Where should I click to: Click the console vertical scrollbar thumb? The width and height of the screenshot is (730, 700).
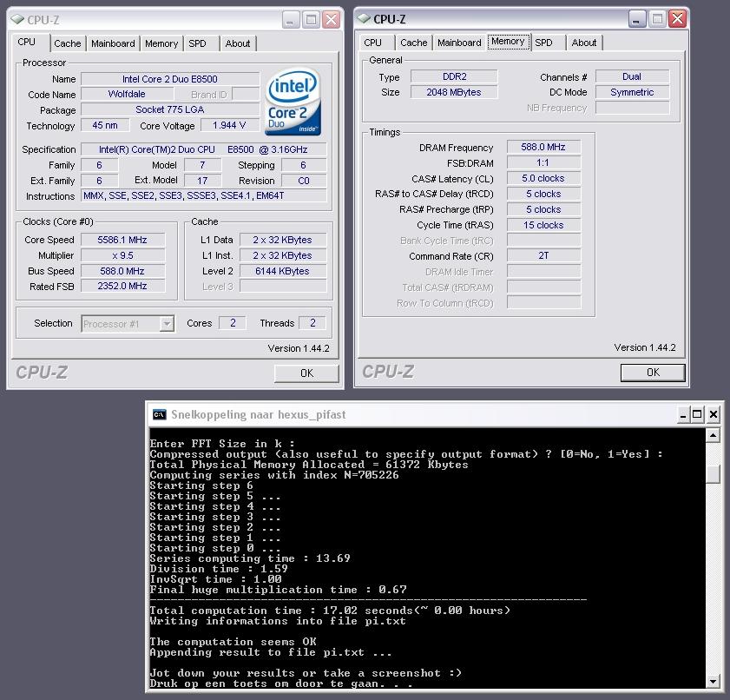713,474
